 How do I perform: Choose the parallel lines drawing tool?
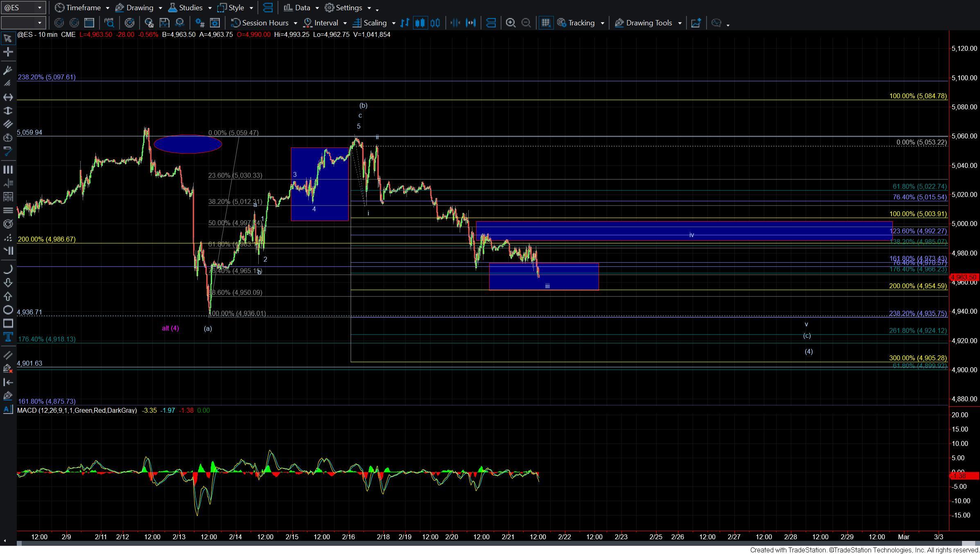click(7, 124)
